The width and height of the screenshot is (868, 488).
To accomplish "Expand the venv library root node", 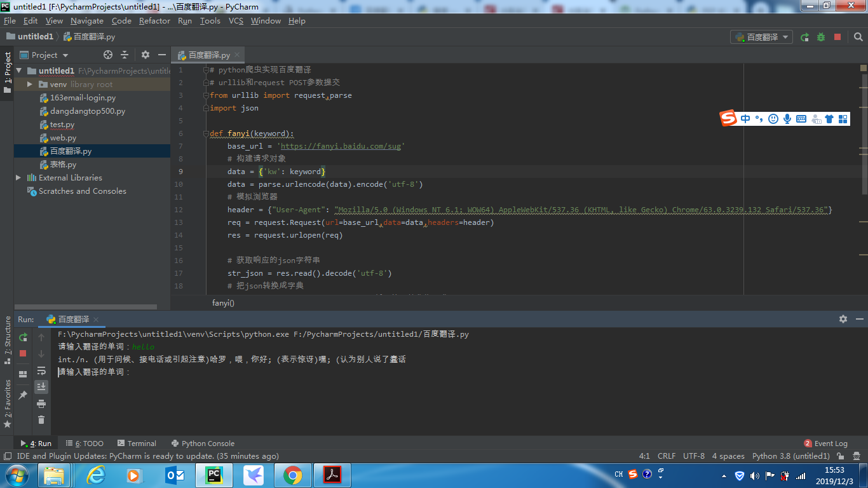I will coord(29,84).
